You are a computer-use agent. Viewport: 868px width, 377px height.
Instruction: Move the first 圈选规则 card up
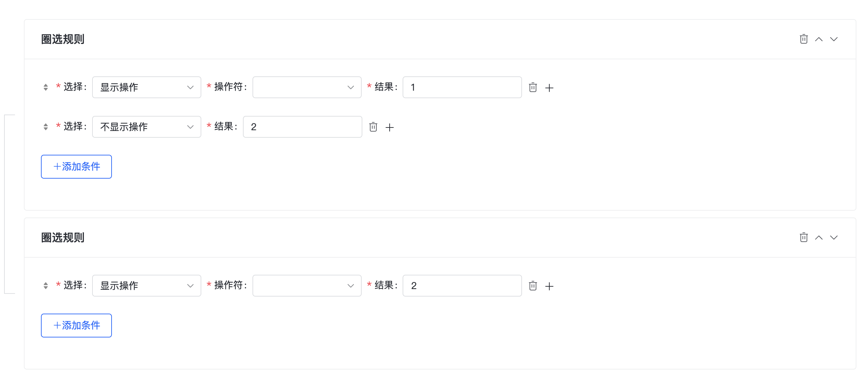click(819, 39)
